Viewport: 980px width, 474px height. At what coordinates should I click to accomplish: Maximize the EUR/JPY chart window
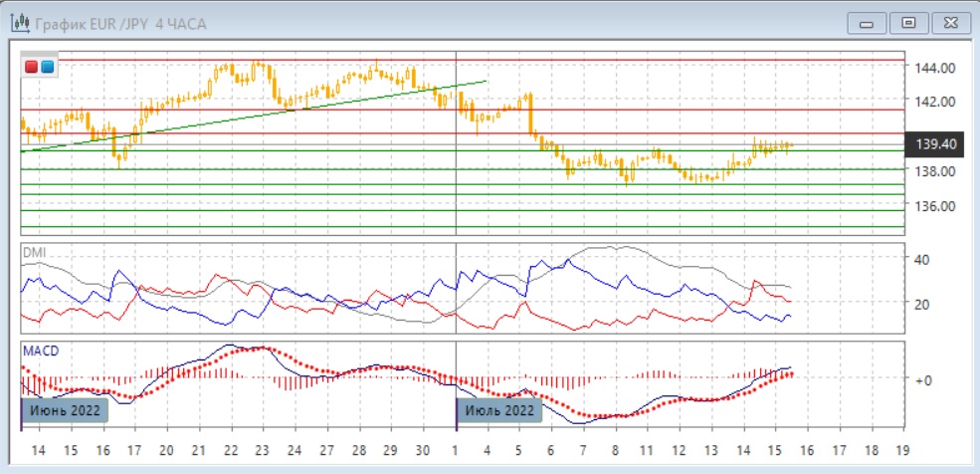click(907, 23)
